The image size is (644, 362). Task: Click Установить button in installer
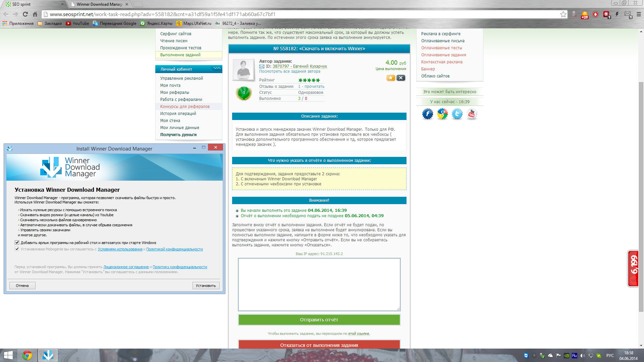206,286
